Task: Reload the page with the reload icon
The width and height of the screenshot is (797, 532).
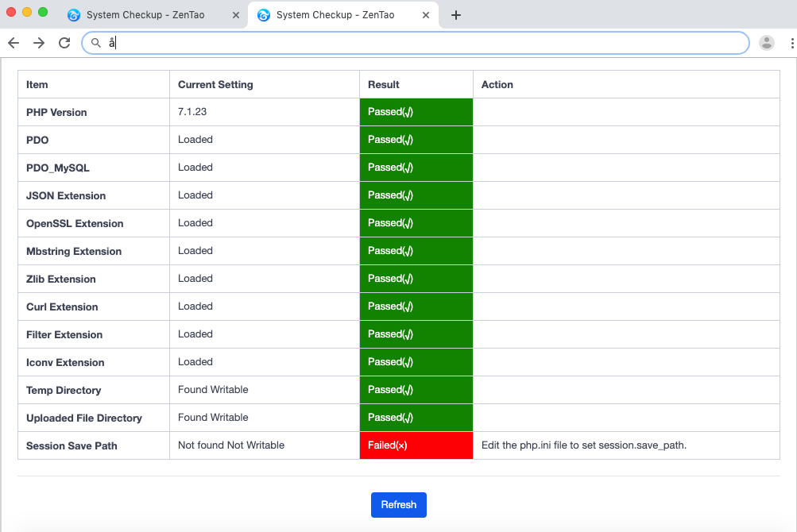Action: click(64, 43)
